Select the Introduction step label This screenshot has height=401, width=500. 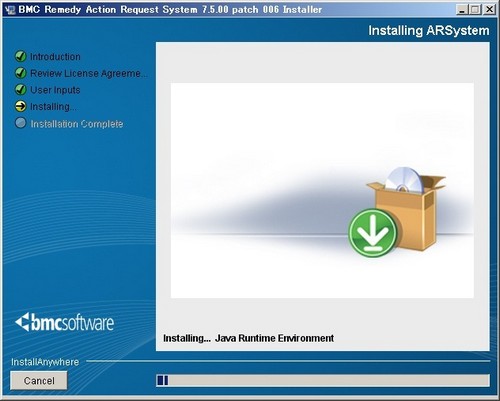point(55,57)
